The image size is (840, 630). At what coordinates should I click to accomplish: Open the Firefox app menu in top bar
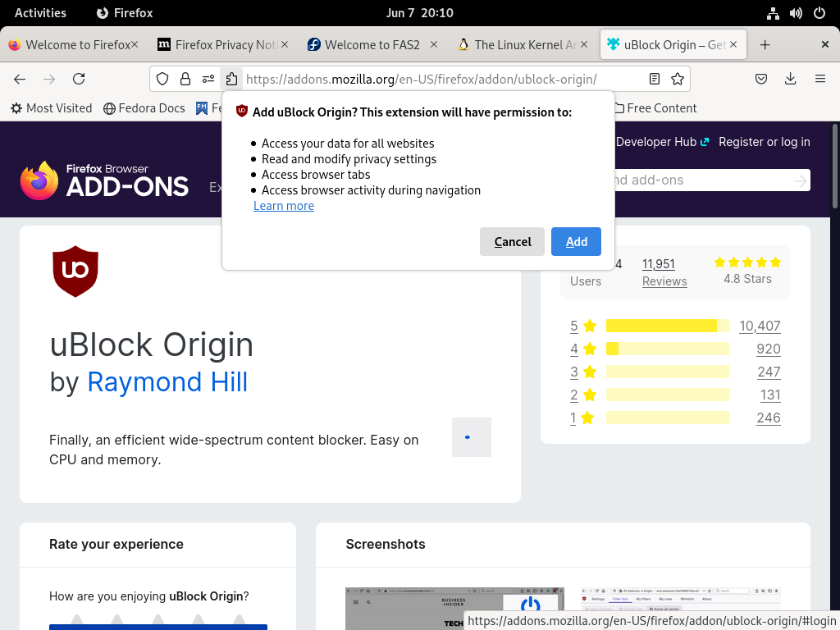[125, 13]
